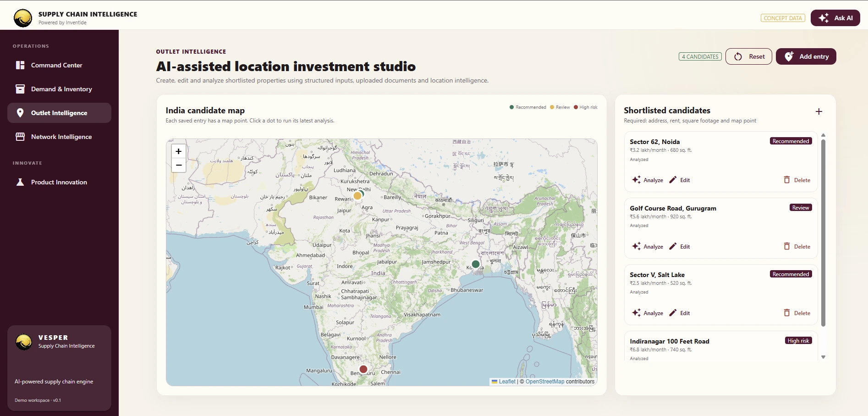Click sparkle icon for Sector V, Salt Lake
This screenshot has height=416, width=868.
[x=636, y=313]
